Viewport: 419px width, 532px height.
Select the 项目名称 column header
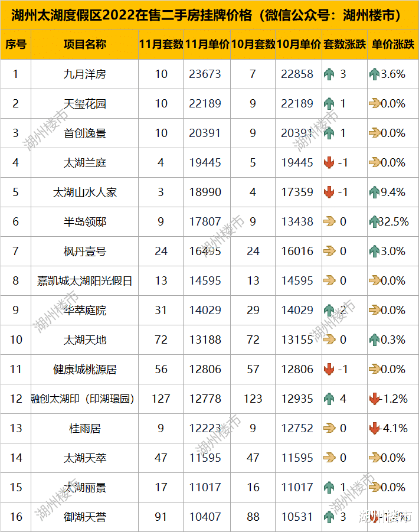[x=85, y=44]
